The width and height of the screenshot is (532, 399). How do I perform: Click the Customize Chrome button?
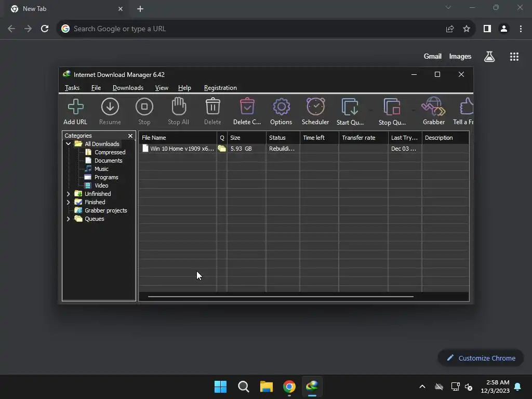(481, 358)
